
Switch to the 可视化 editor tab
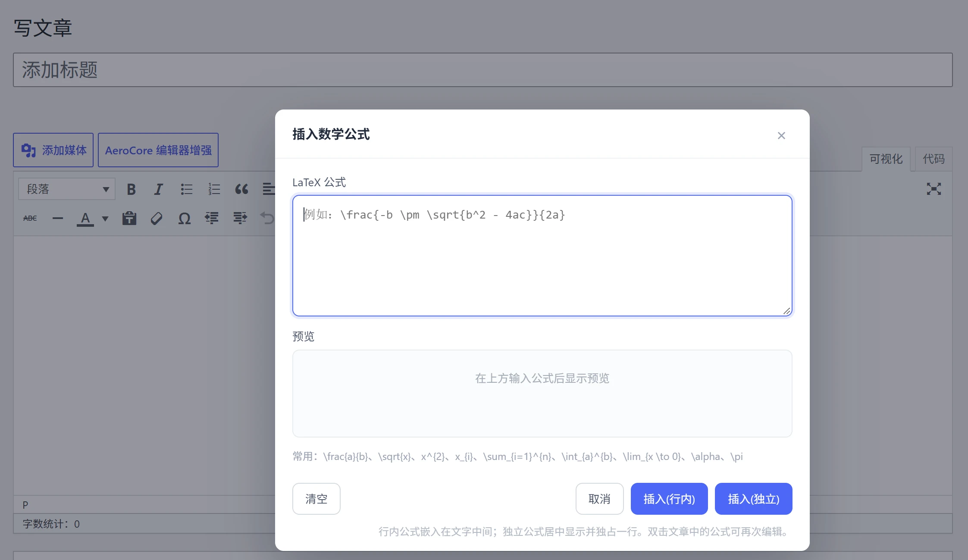(x=886, y=159)
